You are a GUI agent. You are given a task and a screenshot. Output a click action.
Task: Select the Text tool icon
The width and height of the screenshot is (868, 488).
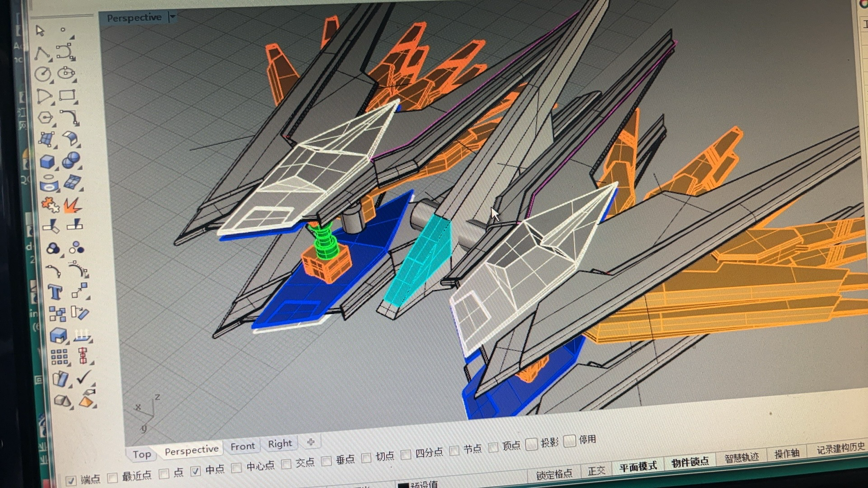click(x=55, y=292)
